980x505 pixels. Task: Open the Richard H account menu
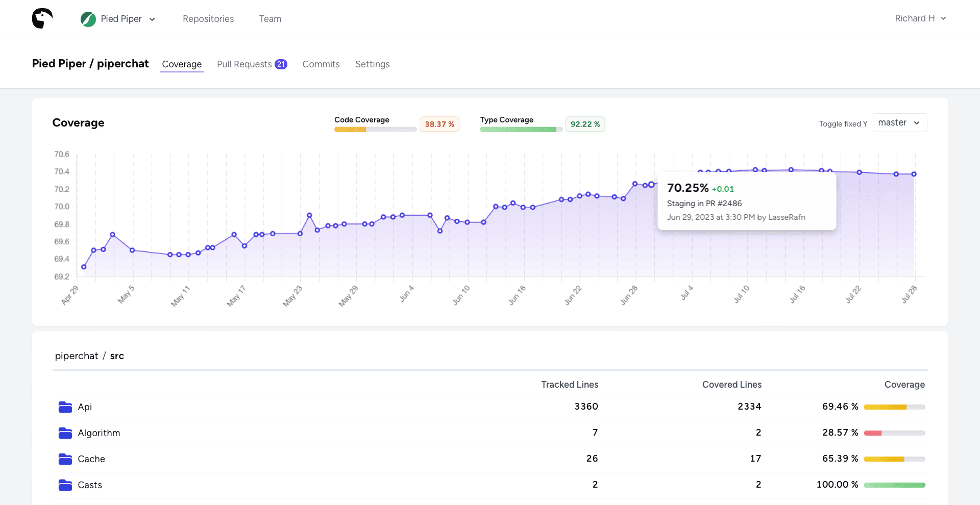coord(920,18)
